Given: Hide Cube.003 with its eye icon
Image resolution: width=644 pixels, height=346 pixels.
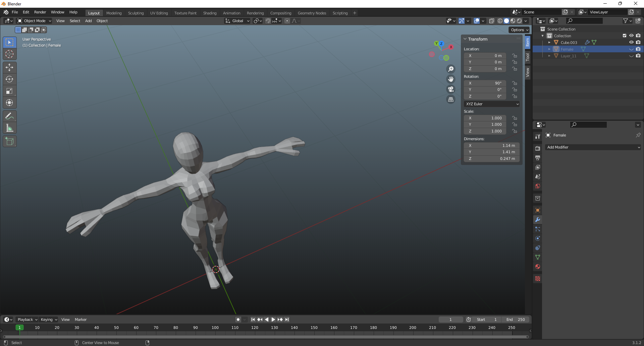Looking at the screenshot, I should 631,42.
